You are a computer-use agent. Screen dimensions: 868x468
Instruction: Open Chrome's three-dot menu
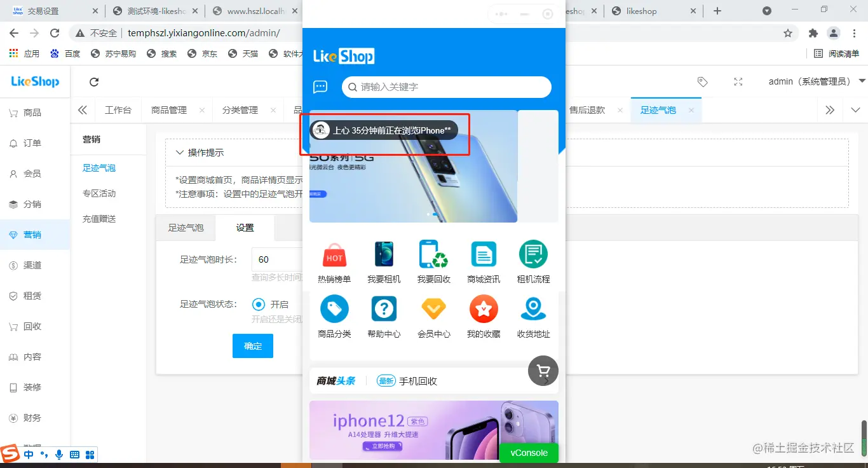853,33
